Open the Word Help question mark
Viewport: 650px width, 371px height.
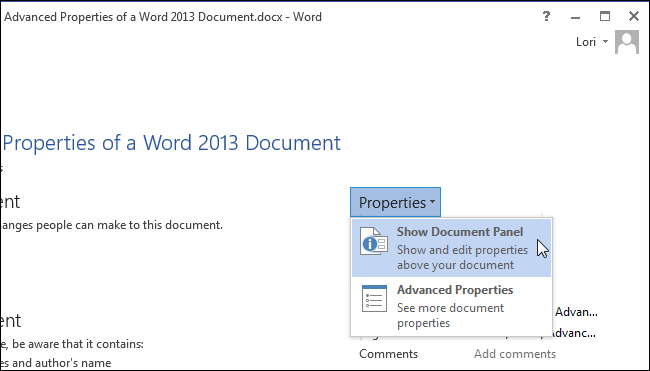pyautogui.click(x=546, y=17)
